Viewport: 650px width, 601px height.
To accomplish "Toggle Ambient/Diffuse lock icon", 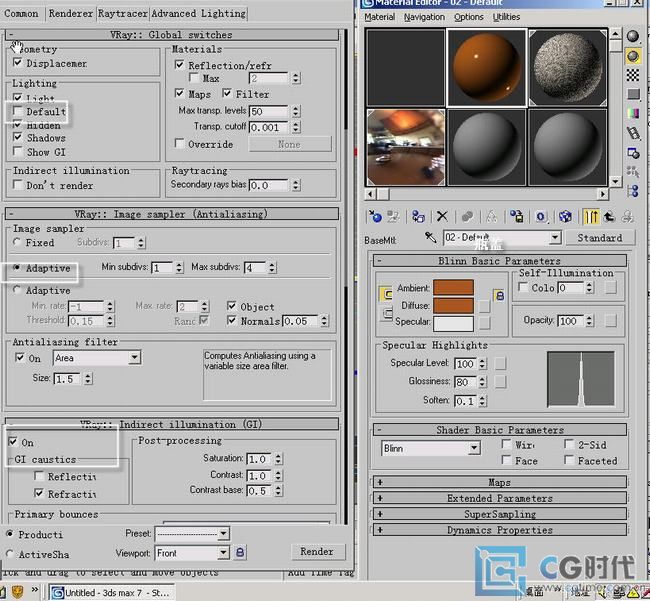I will [500, 296].
